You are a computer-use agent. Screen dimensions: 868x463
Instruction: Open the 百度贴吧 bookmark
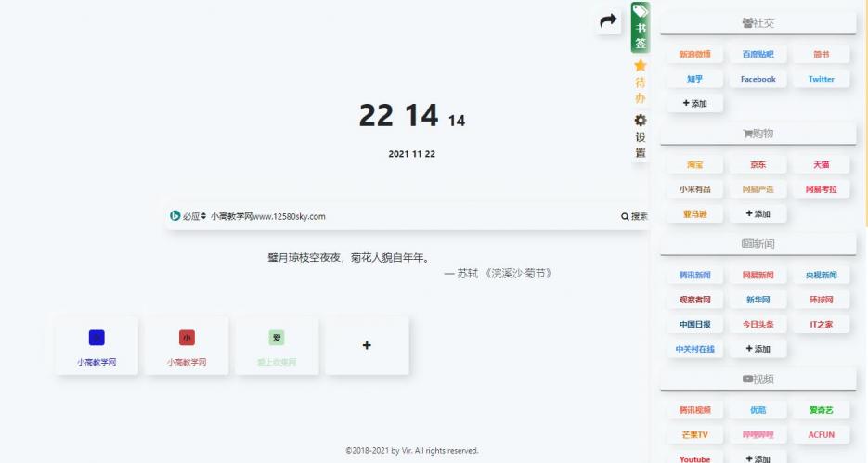[758, 54]
